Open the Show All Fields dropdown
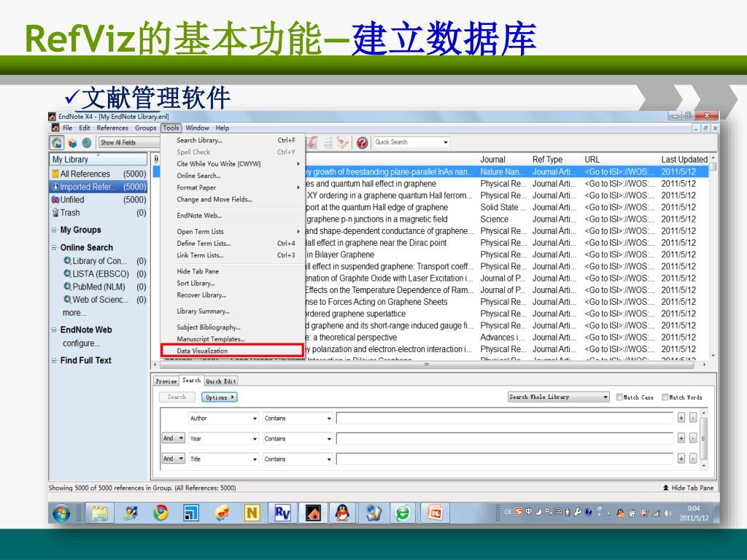Screen dimensions: 747x560 coord(130,142)
